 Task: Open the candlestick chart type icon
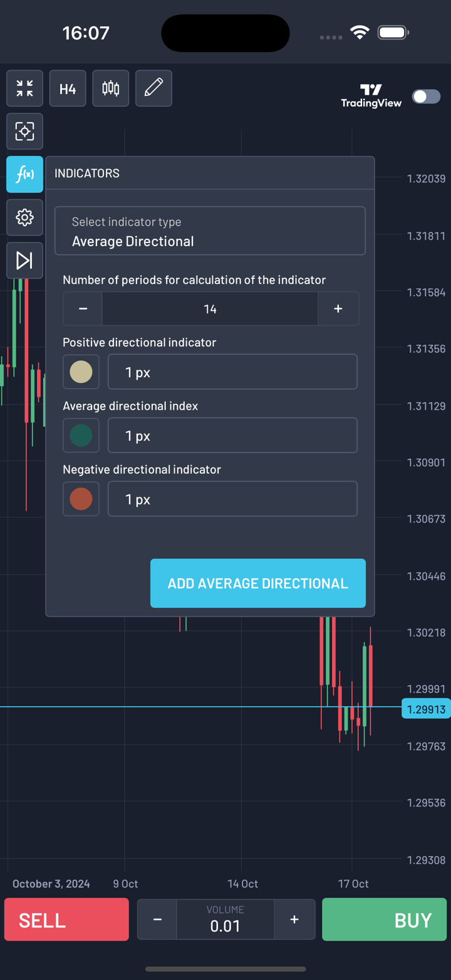[111, 88]
